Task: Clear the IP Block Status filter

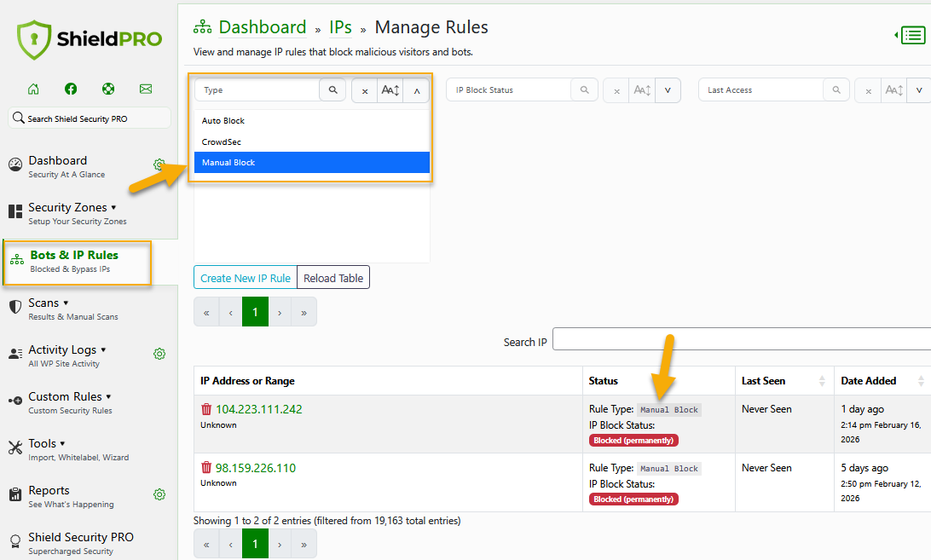Action: [617, 91]
